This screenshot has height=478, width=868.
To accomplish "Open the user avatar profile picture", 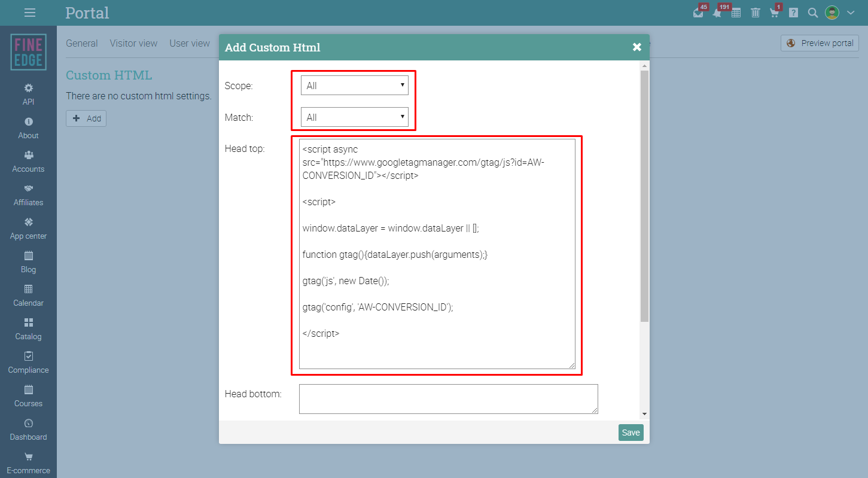I will coord(832,13).
